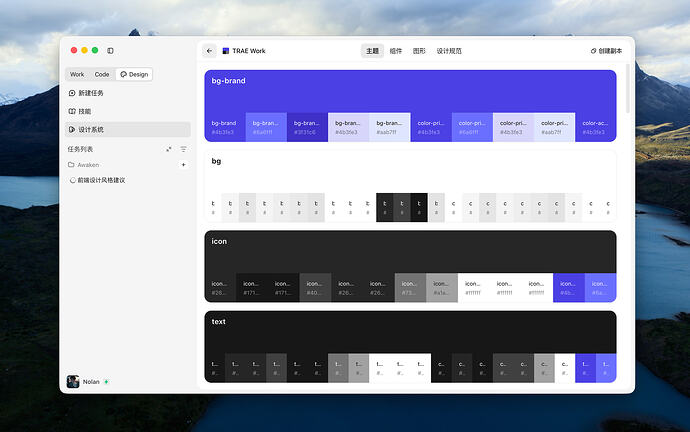Click the vertical scrollbar in the theme panel
This screenshot has width=690, height=432.
(628, 90)
